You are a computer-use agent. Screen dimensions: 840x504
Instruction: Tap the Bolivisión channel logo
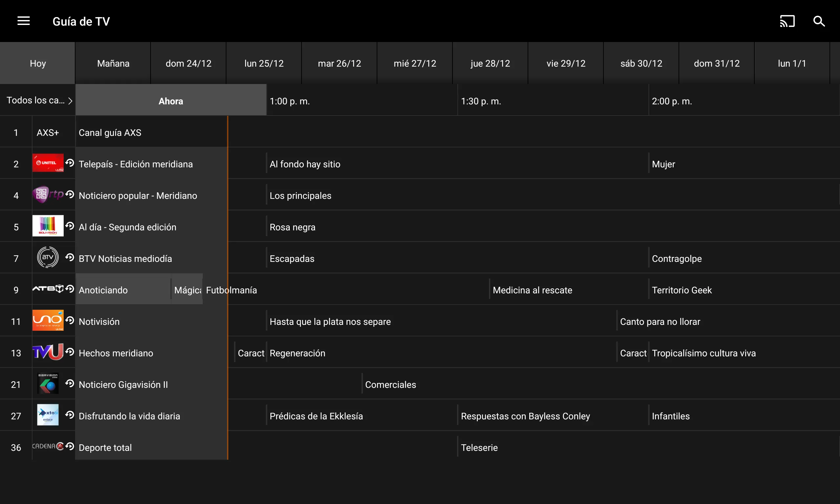coord(48,226)
